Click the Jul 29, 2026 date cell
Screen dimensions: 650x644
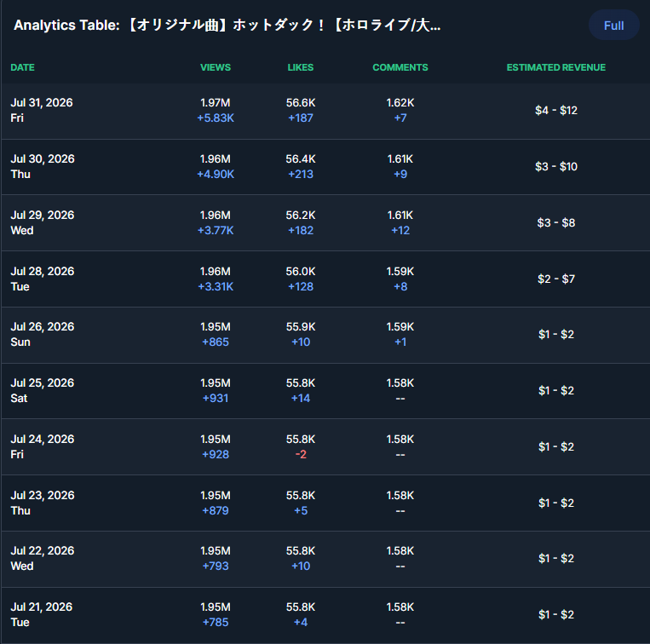pyautogui.click(x=43, y=223)
